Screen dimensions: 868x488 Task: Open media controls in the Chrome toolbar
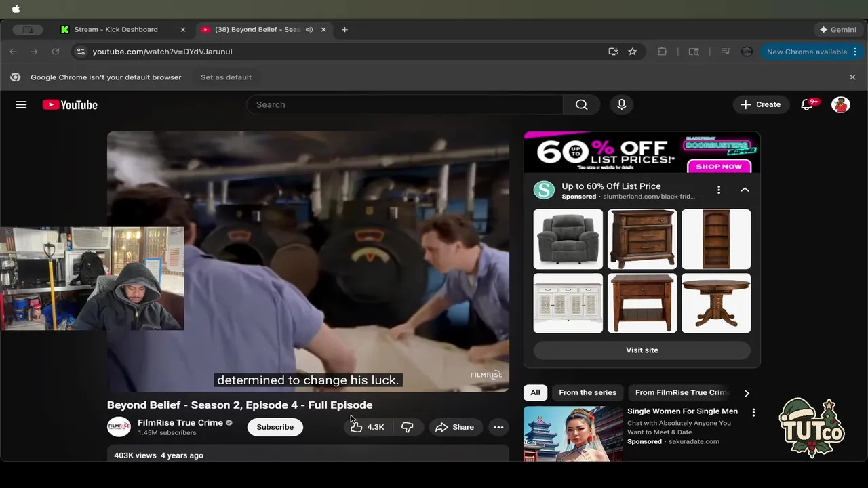pyautogui.click(x=726, y=52)
